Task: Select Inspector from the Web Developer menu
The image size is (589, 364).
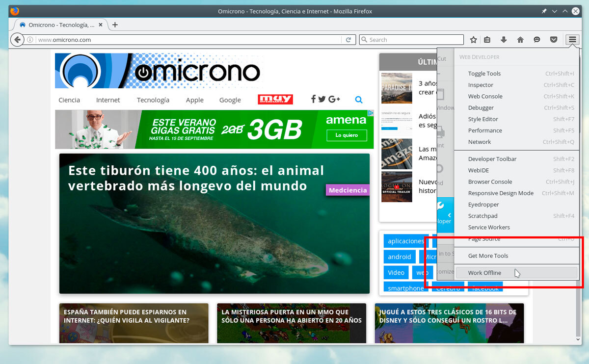Action: 481,85
